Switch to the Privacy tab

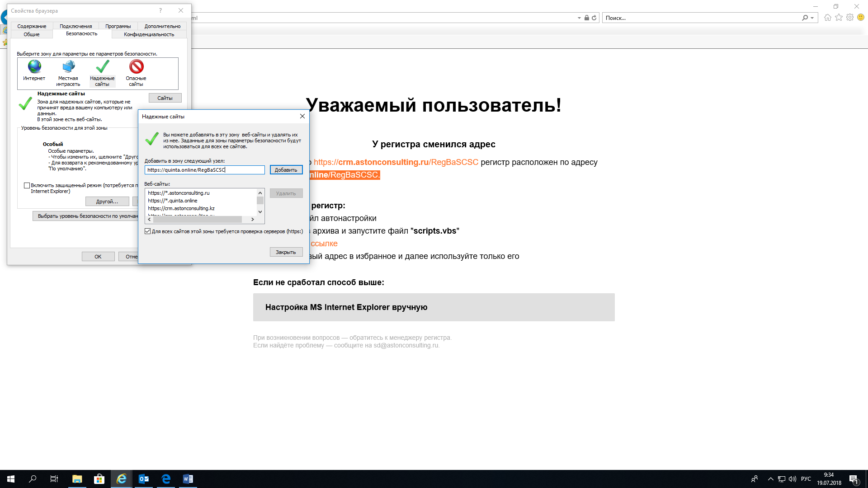click(149, 34)
